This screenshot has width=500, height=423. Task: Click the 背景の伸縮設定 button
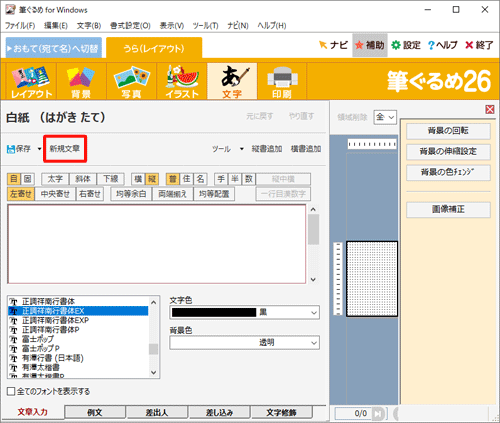(x=448, y=152)
